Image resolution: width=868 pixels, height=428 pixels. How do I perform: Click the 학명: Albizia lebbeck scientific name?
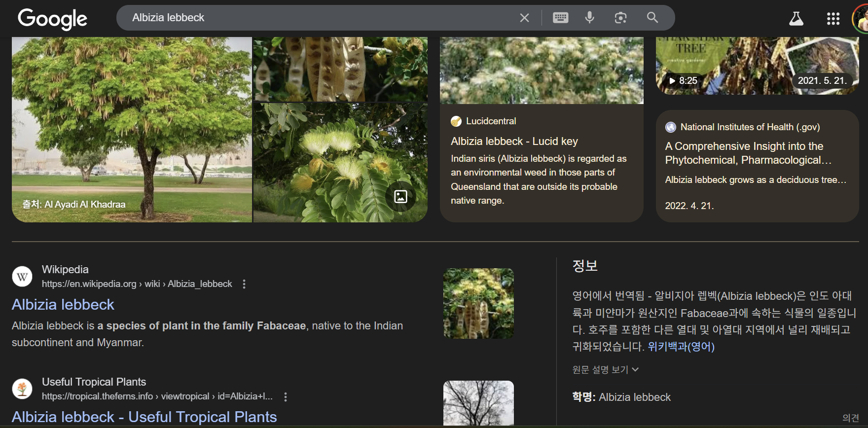(x=621, y=397)
